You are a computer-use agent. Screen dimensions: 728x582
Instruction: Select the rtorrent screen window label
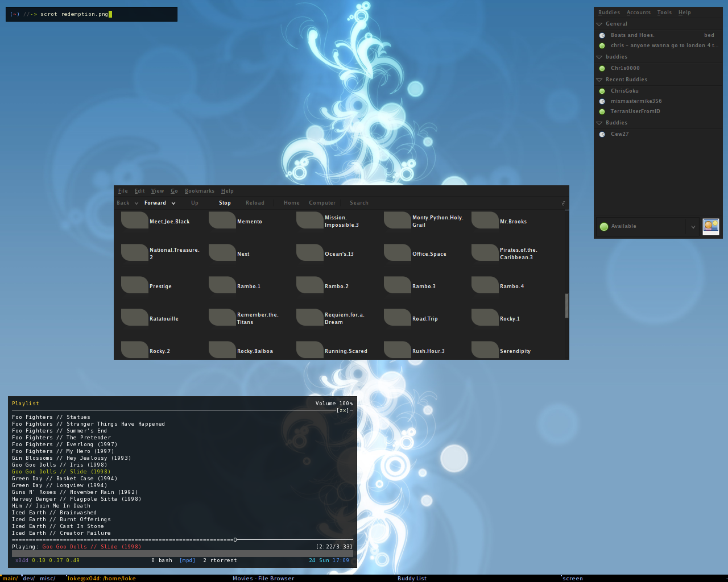(220, 560)
